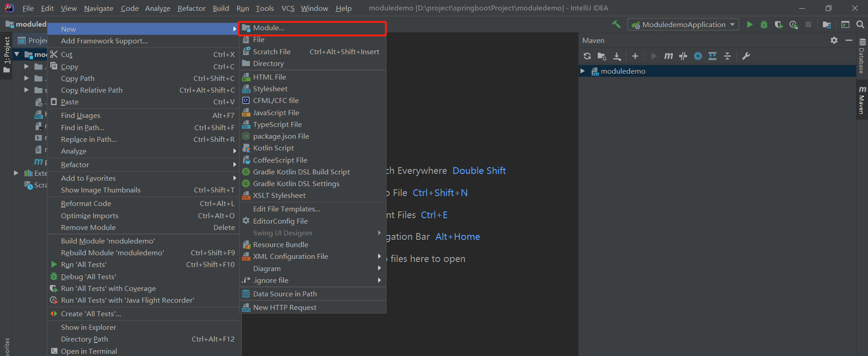868x356 pixels.
Task: Choose Find Usages
Action: coord(144,115)
